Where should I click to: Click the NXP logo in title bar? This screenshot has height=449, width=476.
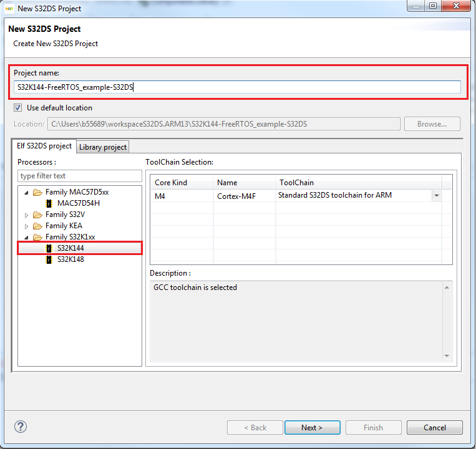(9, 9)
